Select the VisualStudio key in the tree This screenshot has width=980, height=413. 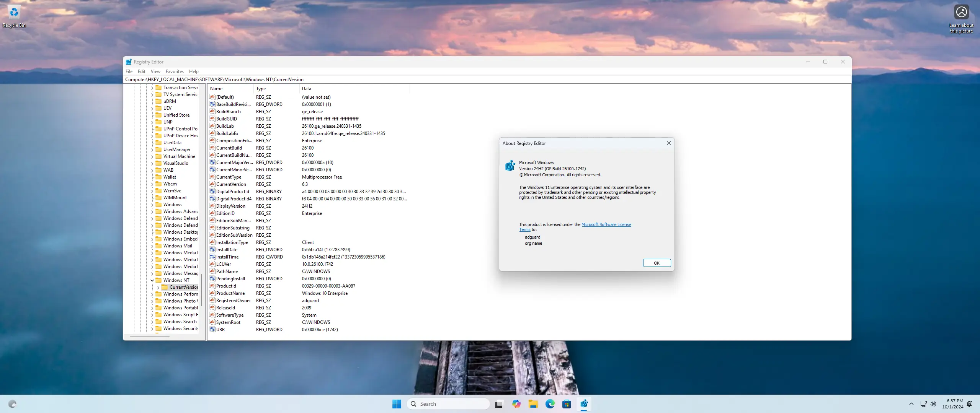coord(175,163)
